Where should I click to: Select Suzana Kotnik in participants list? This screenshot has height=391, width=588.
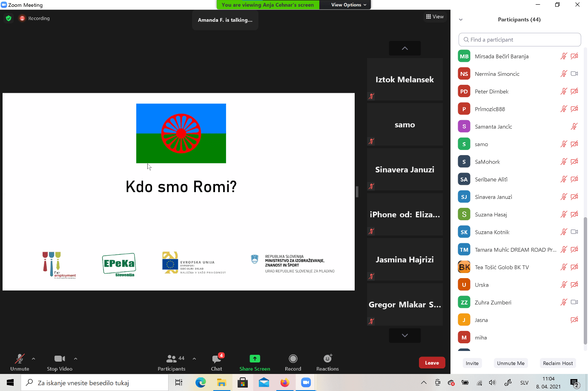click(x=492, y=232)
